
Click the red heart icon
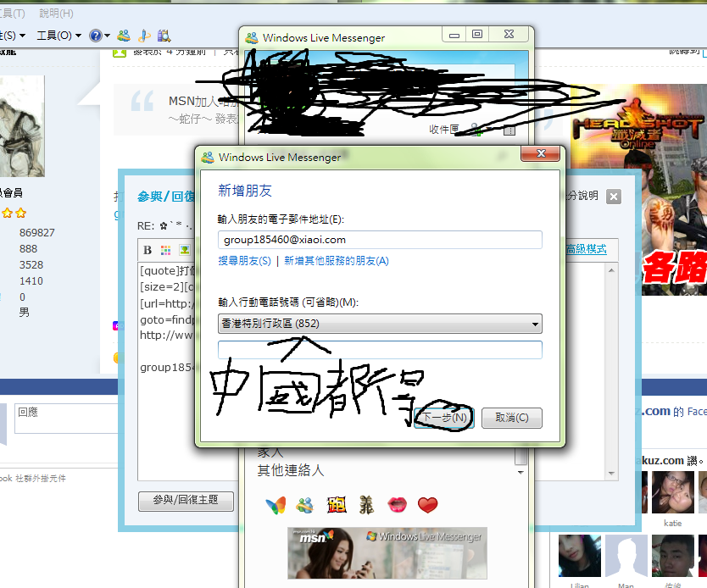(427, 506)
